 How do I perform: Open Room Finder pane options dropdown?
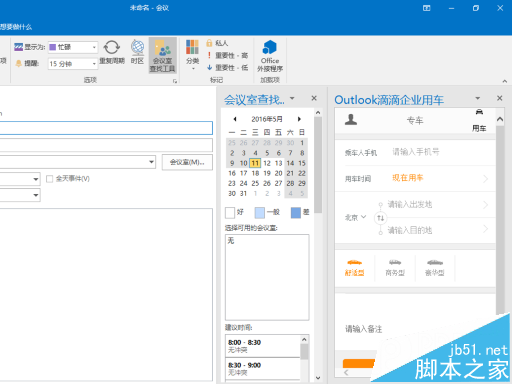(292, 98)
